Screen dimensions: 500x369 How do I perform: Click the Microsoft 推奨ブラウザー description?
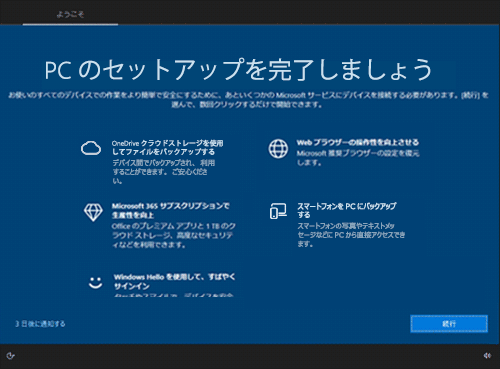point(358,158)
